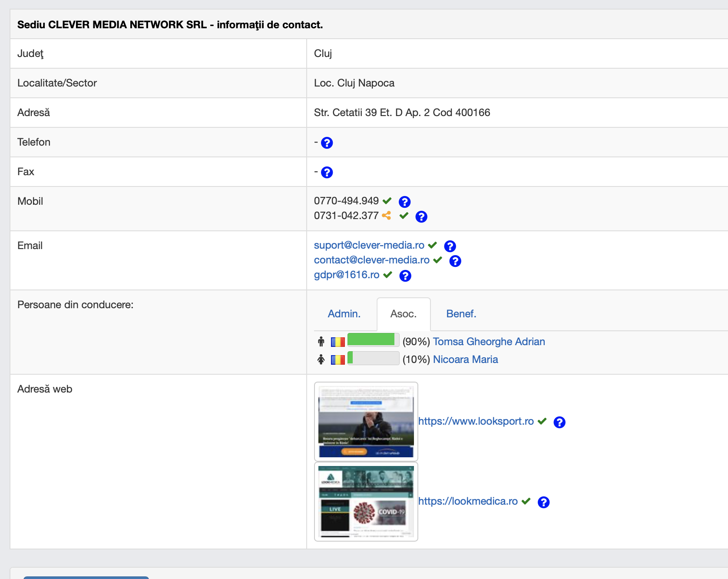Image resolution: width=728 pixels, height=579 pixels.
Task: Open the Benef. tab
Action: (461, 314)
